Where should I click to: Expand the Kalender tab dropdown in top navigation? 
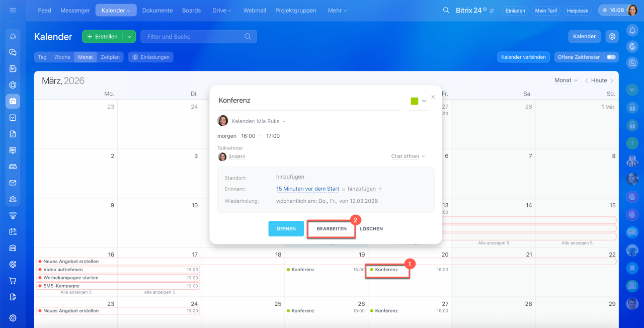(116, 10)
